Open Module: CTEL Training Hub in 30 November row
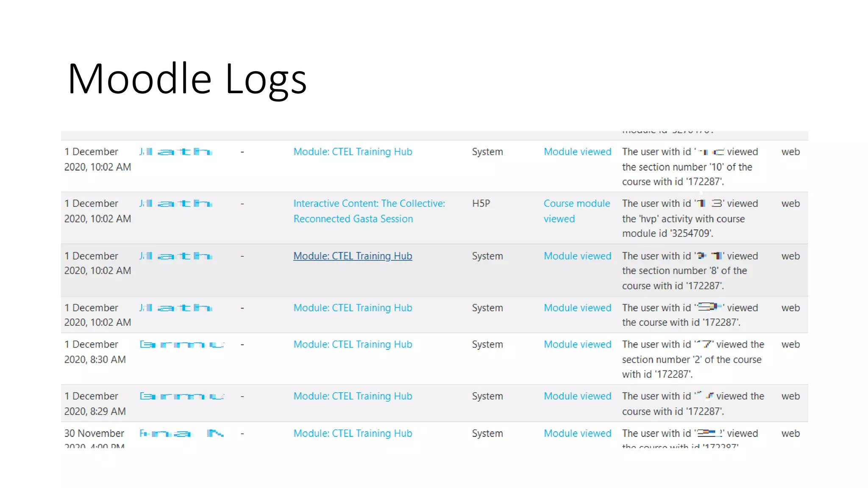868x488 pixels. 353,433
